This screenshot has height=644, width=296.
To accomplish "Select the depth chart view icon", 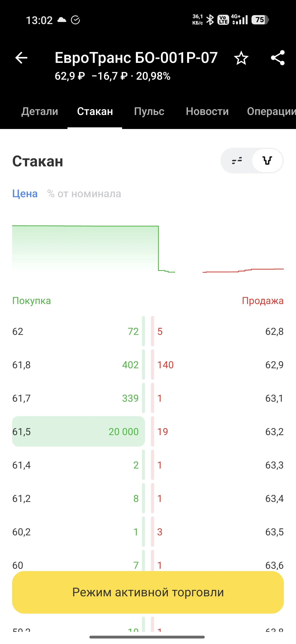I will click(267, 161).
